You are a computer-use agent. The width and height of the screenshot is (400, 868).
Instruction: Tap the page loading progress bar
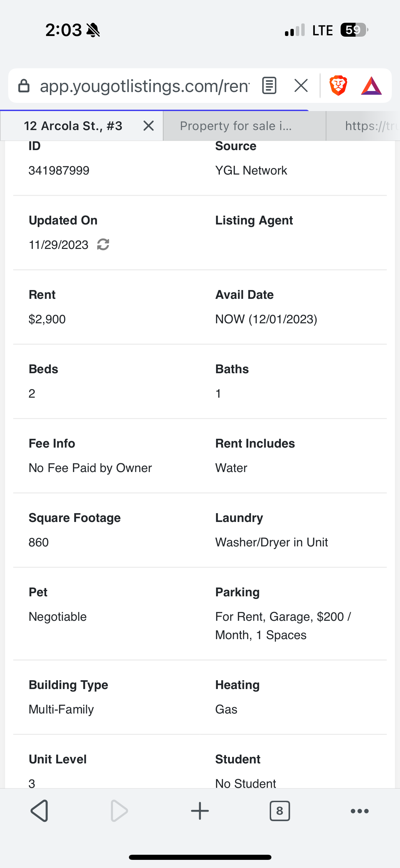coord(154,110)
